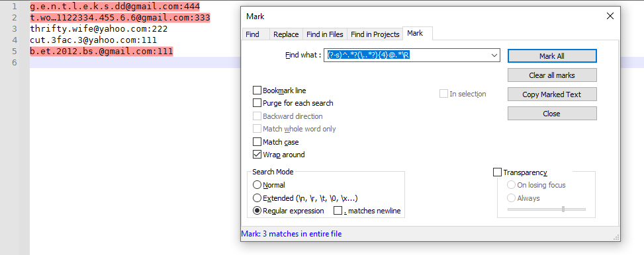Open the Find in Projects tab
Screen dimensions: 644x255
(375, 34)
